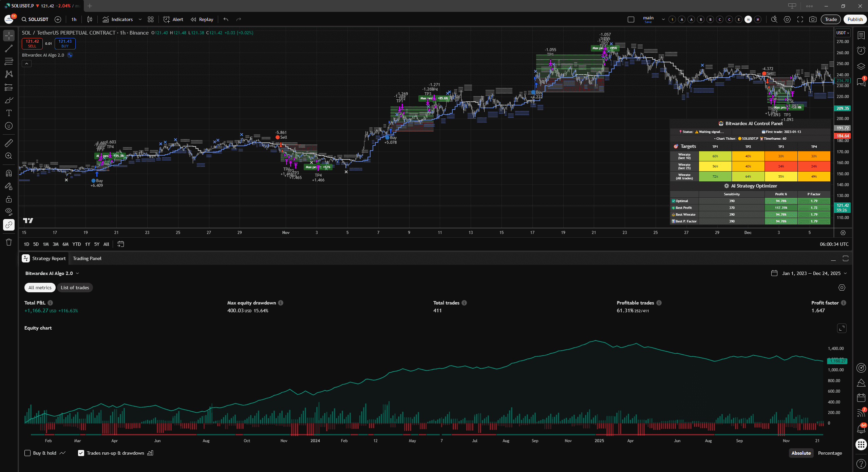Screen dimensions: 868x472
Task: Set the time range to 1Y
Action: [x=88, y=244]
